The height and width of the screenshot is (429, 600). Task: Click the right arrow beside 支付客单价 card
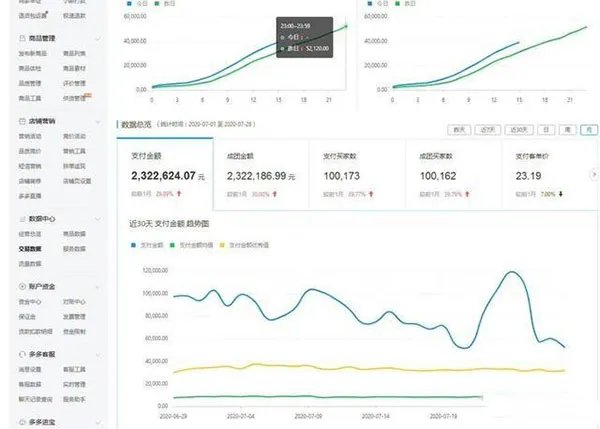coord(593,173)
